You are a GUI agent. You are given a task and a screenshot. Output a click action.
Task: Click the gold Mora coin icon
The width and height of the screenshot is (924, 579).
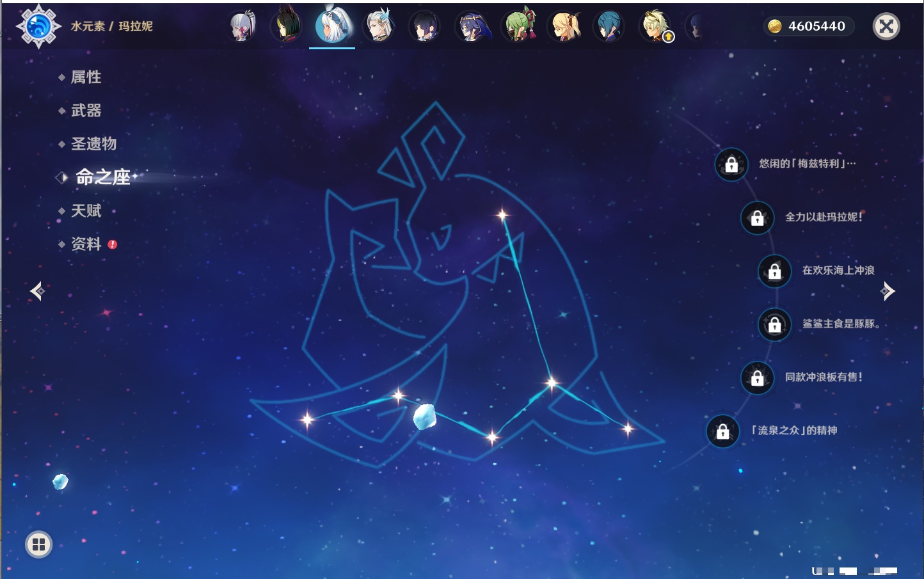pyautogui.click(x=775, y=26)
